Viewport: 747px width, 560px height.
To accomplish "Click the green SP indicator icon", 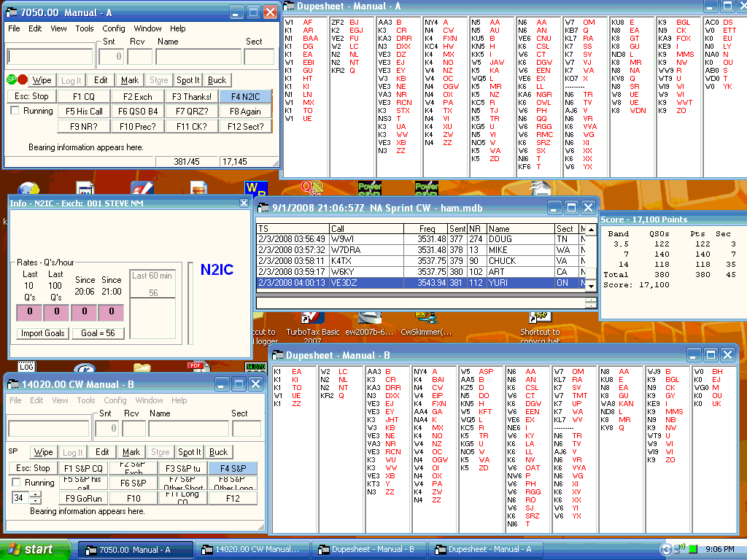I will click(12, 79).
